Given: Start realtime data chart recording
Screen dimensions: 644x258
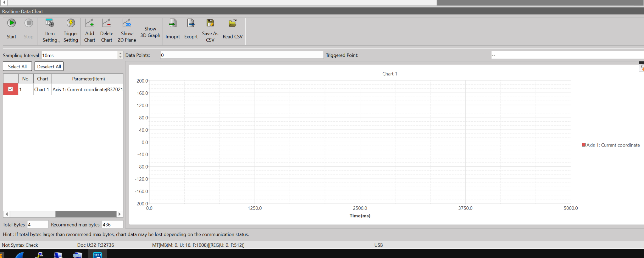Looking at the screenshot, I should 11,29.
